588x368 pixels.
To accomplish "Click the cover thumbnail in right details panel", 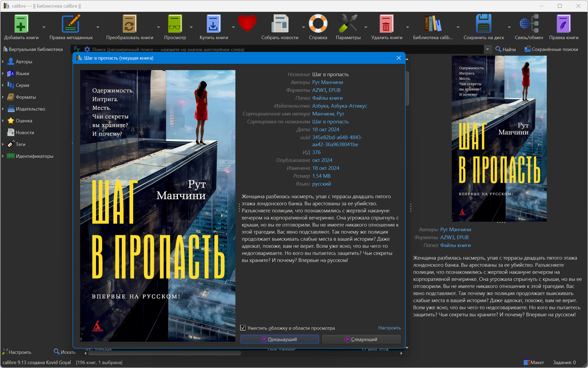I will 499,139.
